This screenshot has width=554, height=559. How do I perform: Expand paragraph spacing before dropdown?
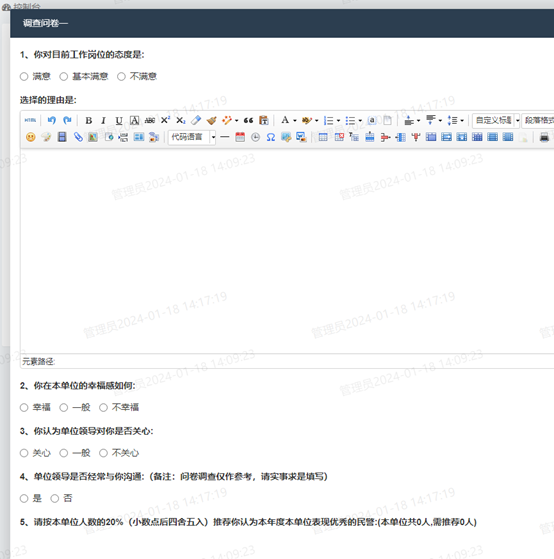coord(419,120)
